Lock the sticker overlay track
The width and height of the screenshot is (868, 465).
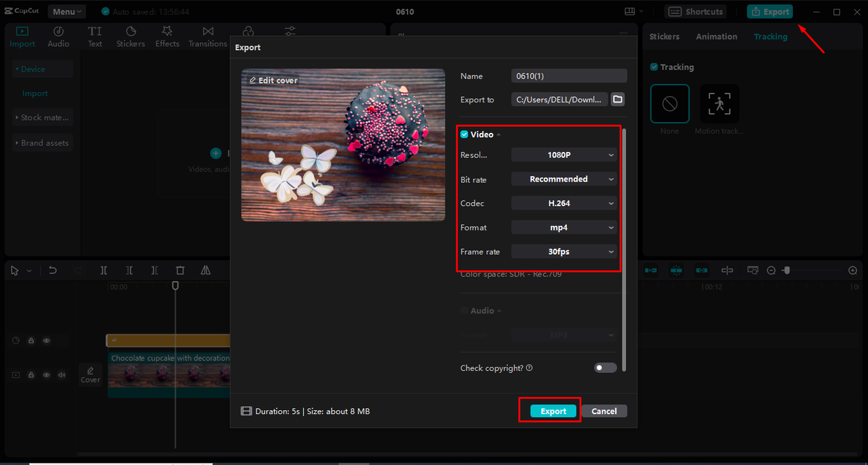[x=31, y=341]
